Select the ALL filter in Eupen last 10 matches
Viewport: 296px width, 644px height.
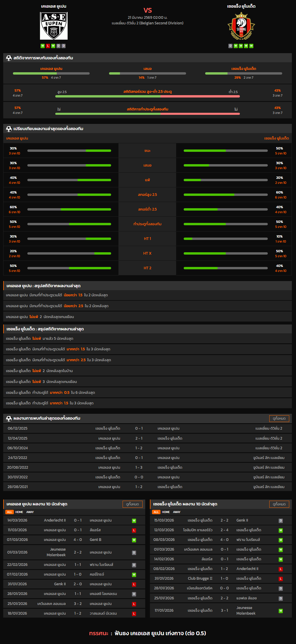click(9, 512)
